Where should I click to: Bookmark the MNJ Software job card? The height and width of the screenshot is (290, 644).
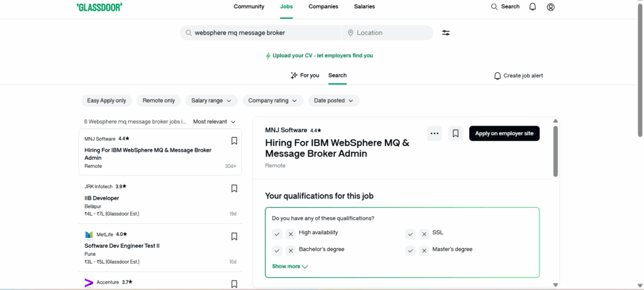[x=234, y=141]
